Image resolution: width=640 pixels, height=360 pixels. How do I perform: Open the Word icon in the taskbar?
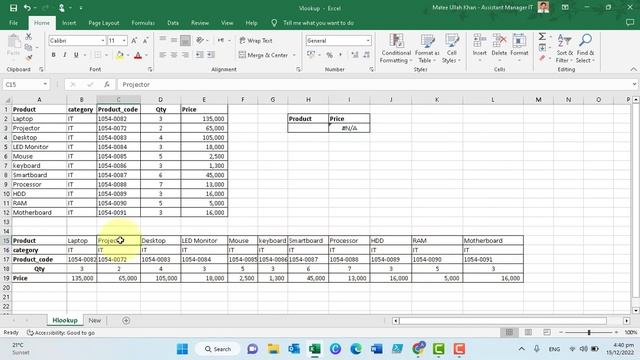pyautogui.click(x=377, y=349)
